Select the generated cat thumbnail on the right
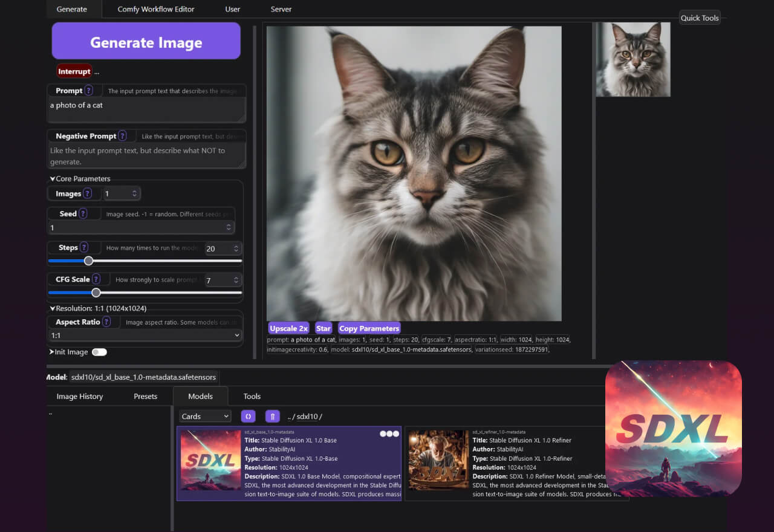 [633, 59]
